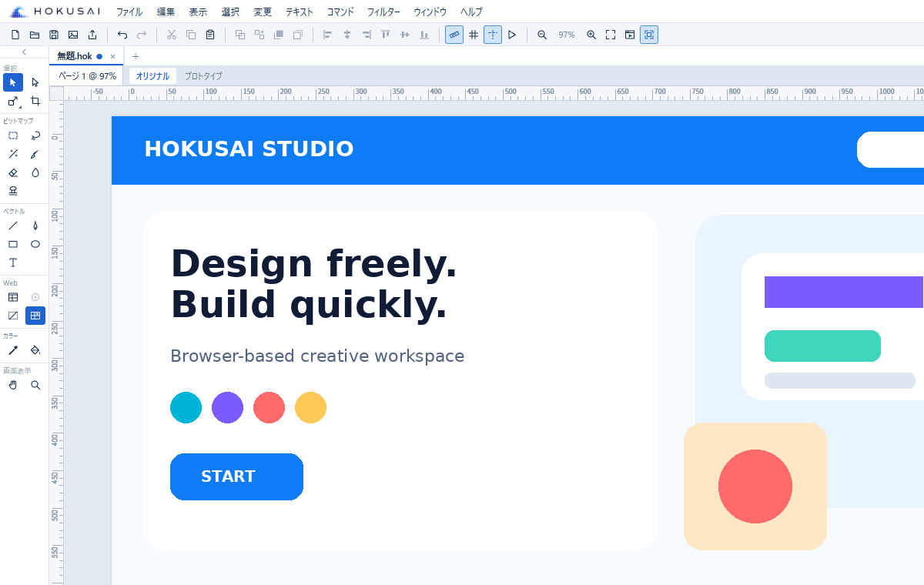
Task: Select the hand pan tool
Action: point(13,385)
